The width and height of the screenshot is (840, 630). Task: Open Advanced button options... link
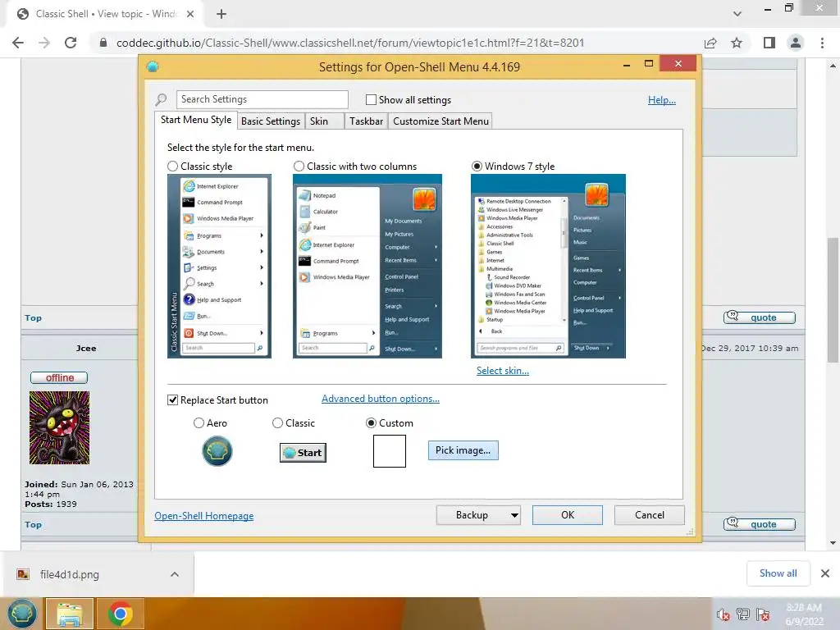point(381,399)
